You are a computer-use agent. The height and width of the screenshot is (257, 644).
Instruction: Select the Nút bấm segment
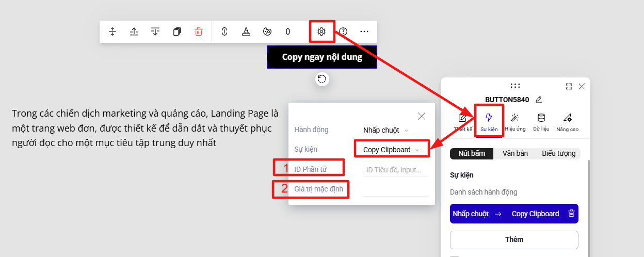tap(472, 153)
